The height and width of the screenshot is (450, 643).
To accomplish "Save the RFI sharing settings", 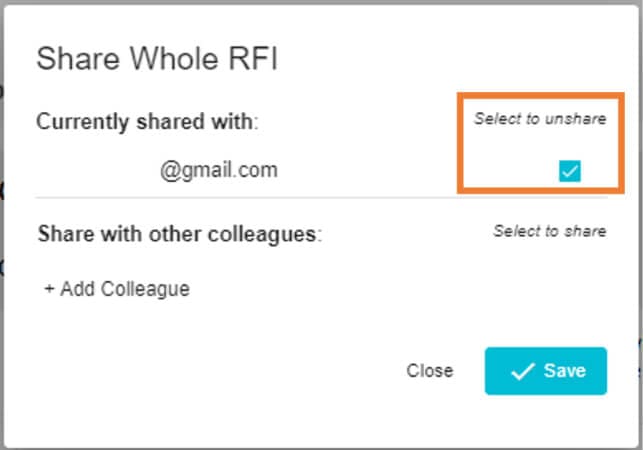I will [x=546, y=371].
